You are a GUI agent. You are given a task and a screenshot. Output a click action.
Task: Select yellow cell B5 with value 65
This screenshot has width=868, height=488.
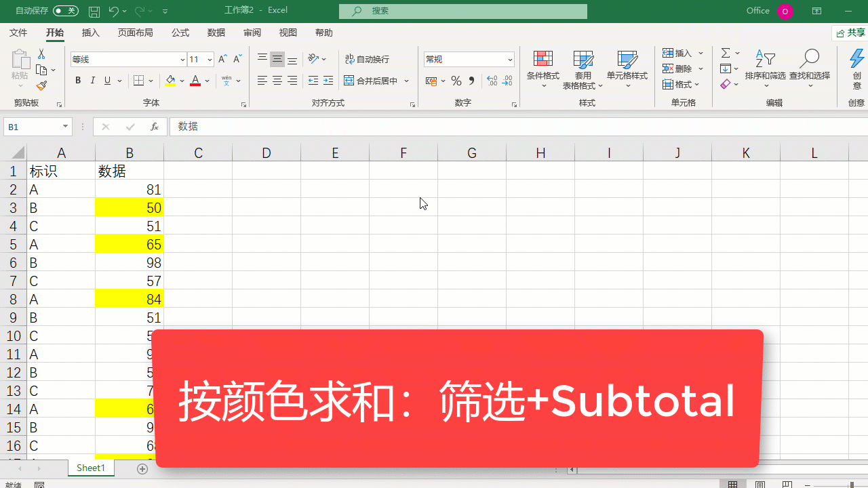[130, 244]
